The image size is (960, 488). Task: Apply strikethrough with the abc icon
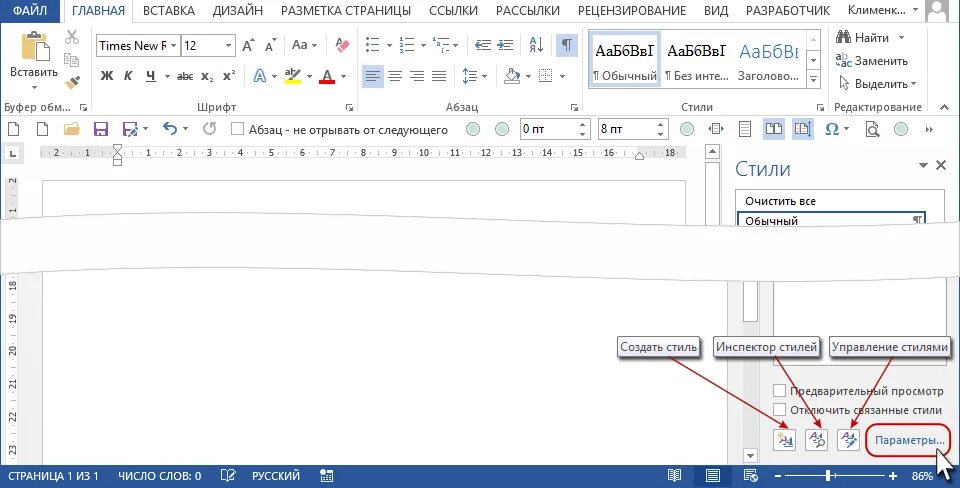(x=184, y=77)
